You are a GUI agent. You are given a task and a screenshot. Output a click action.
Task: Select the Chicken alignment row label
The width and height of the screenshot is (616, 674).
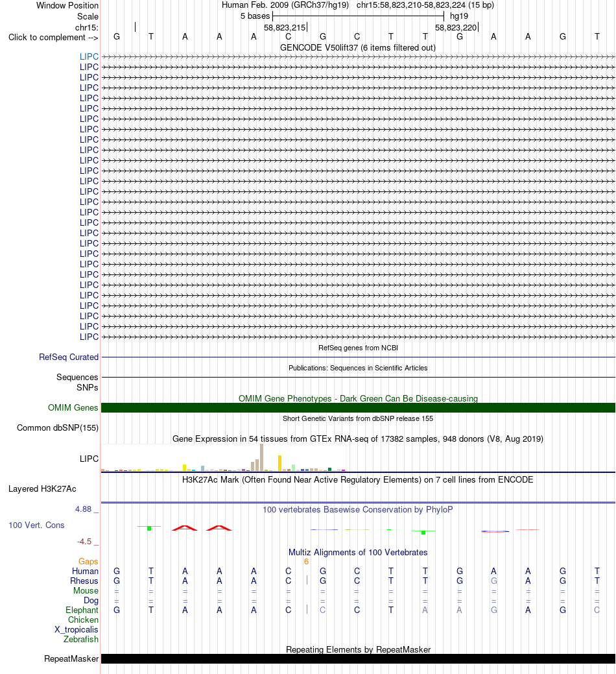click(x=84, y=620)
